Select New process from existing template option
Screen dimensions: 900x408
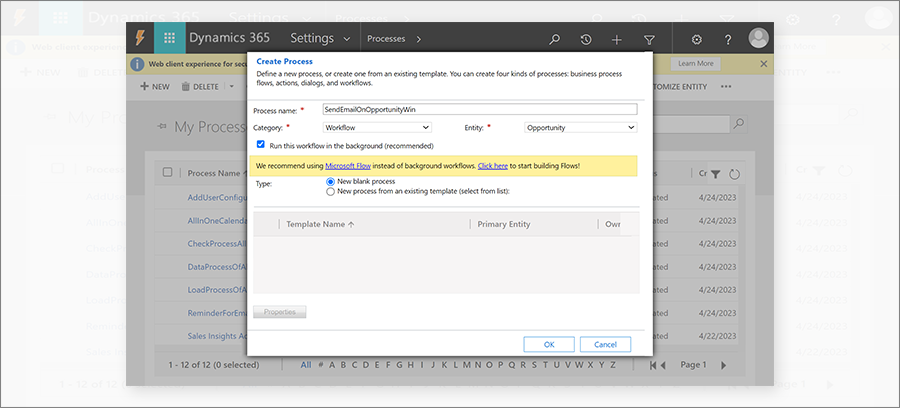click(x=330, y=192)
